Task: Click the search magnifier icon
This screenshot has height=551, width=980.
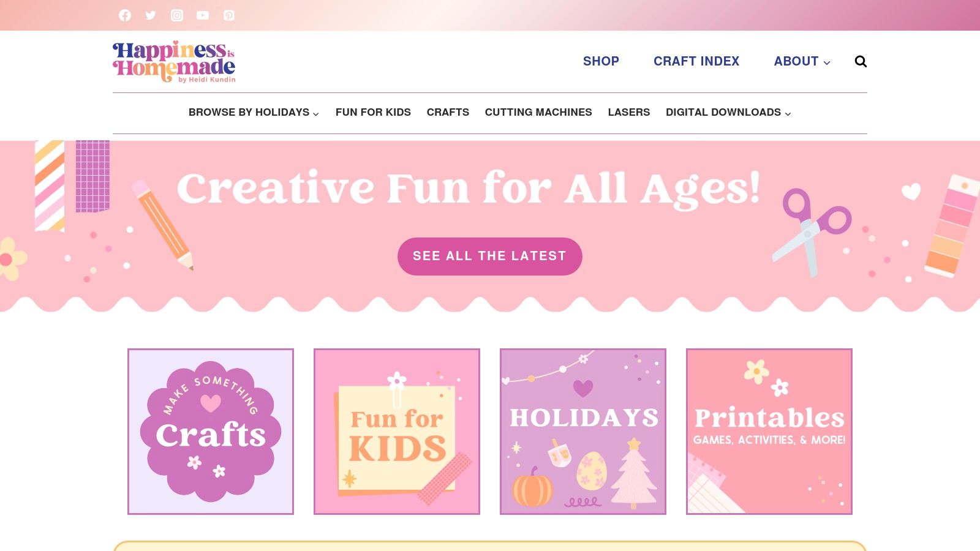Action: pyautogui.click(x=861, y=61)
